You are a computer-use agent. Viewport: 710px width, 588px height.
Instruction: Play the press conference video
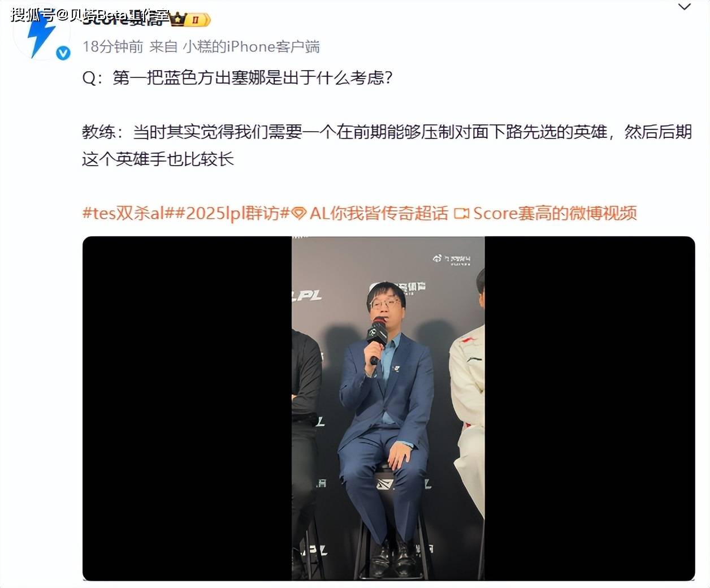coord(388,408)
